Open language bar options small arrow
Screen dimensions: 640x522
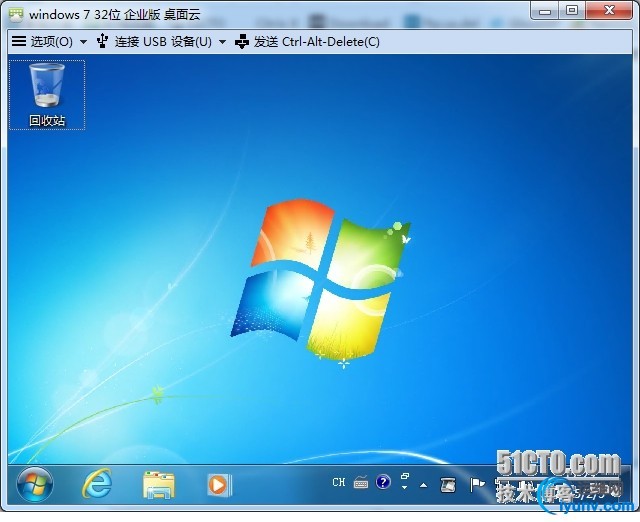[x=404, y=488]
